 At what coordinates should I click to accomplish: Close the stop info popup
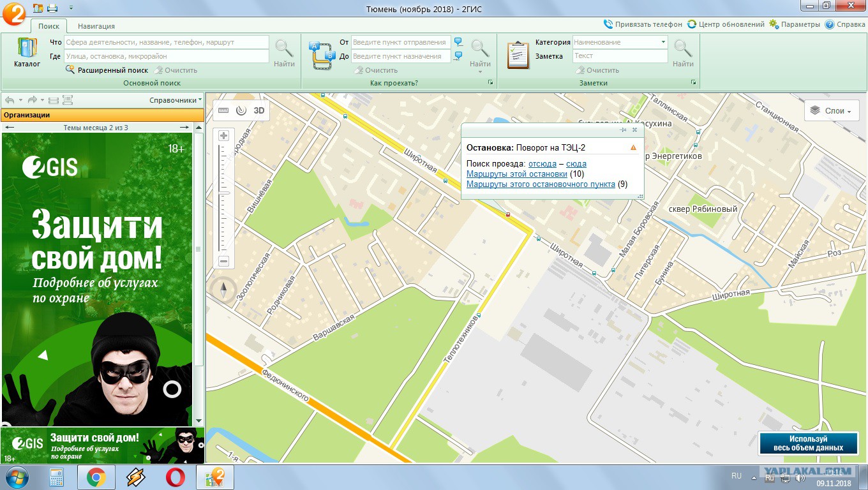(x=634, y=130)
